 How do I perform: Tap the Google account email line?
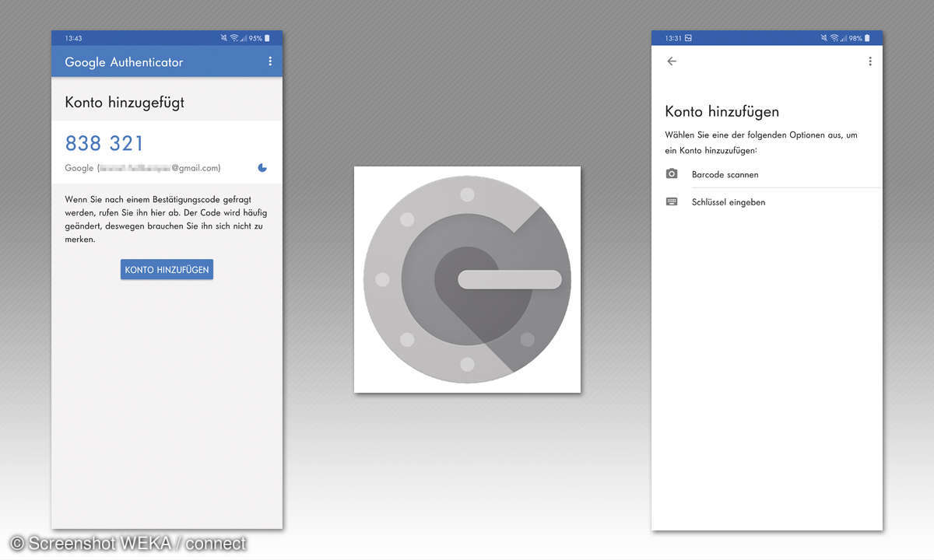click(x=142, y=168)
